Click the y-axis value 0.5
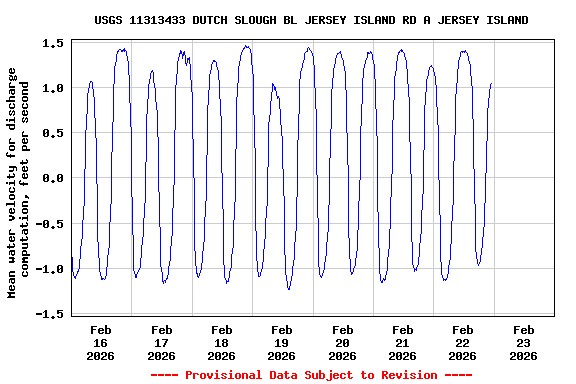 pyautogui.click(x=53, y=133)
